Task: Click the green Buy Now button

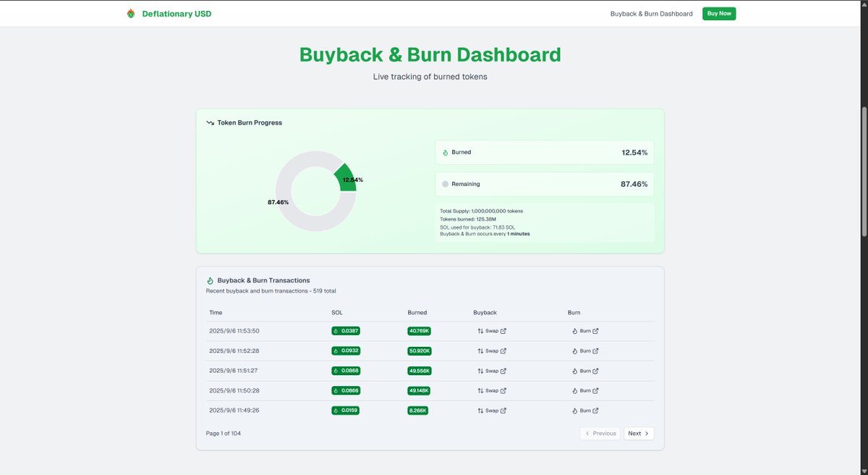Action: (x=719, y=14)
